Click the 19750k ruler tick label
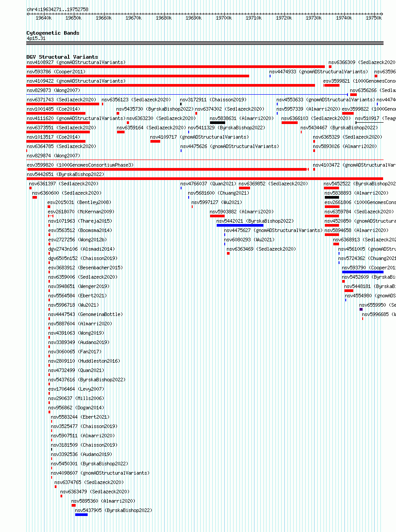 point(374,18)
